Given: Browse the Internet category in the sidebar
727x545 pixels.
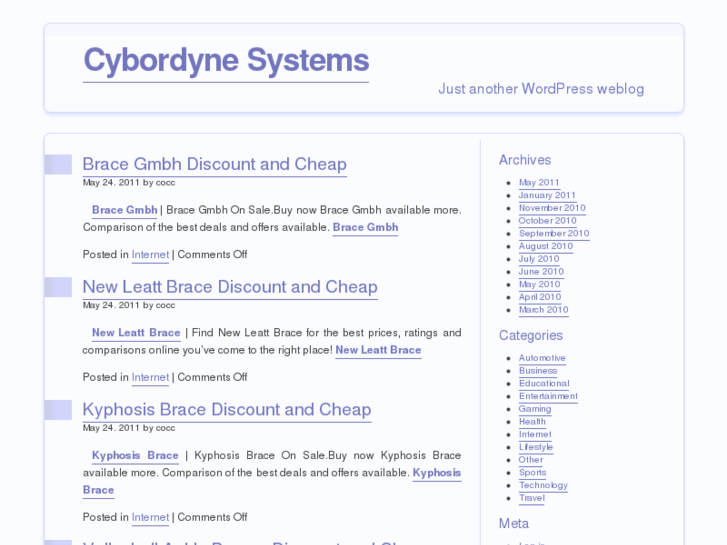Looking at the screenshot, I should (535, 434).
